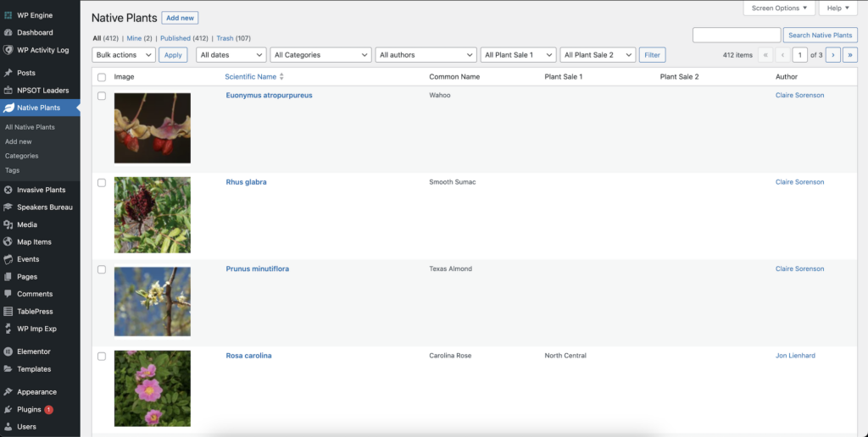Open Plugins using its plug icon

8,409
